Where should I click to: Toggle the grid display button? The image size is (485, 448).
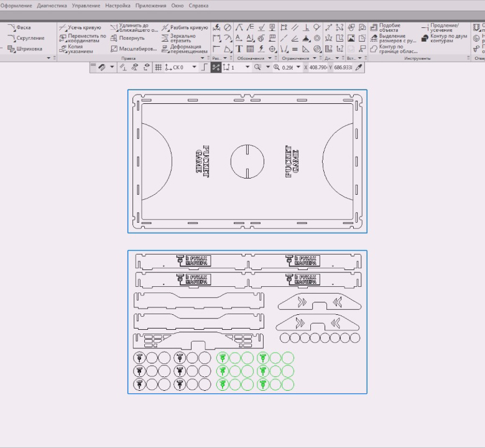[x=158, y=67]
